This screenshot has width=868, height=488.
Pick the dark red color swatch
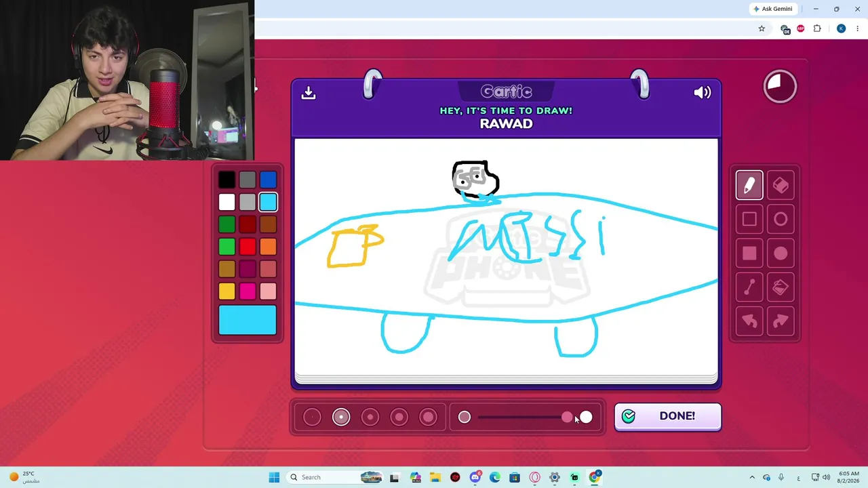[248, 224]
